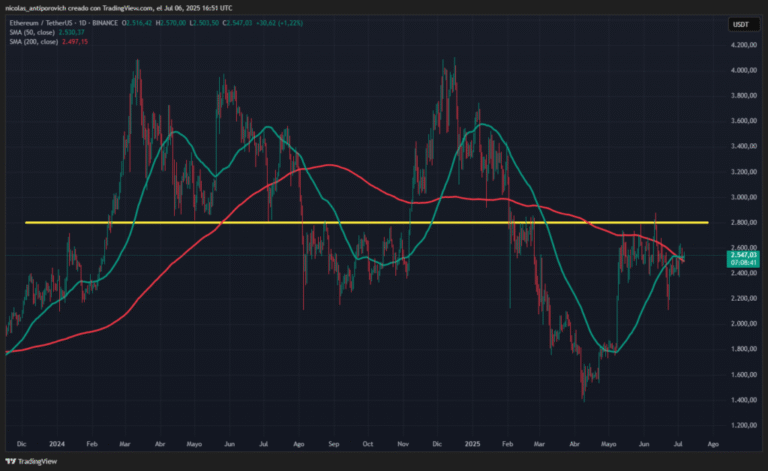768x471 pixels.
Task: Select the close value C2.547,03 in the legend
Action: click(x=237, y=23)
